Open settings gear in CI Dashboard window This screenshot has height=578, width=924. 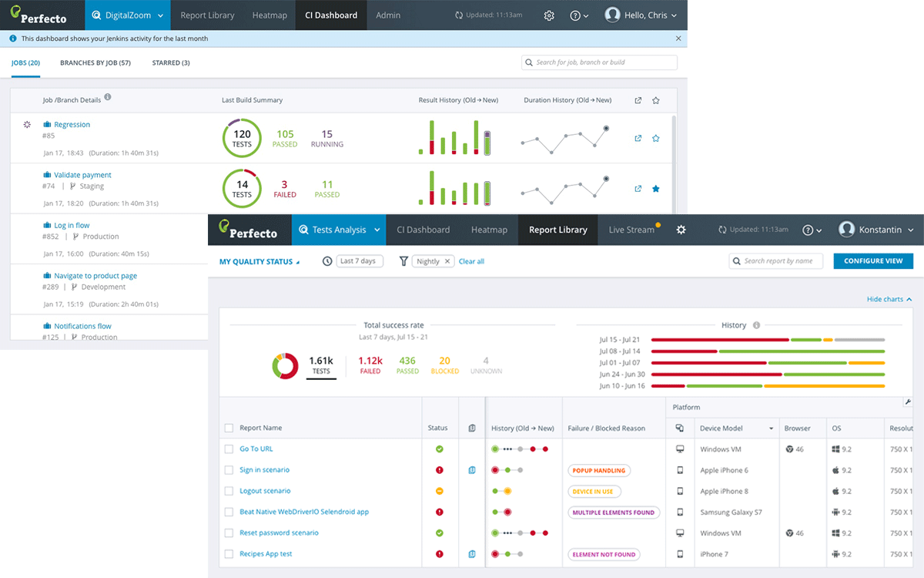549,15
